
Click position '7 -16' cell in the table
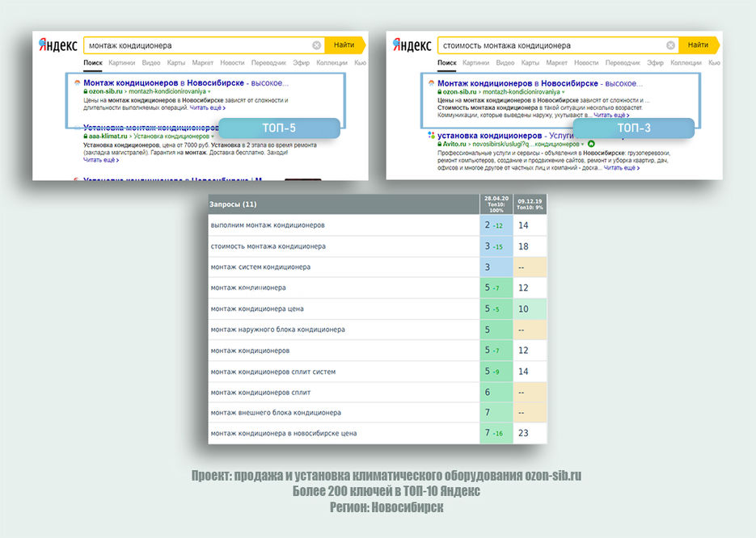(x=496, y=433)
